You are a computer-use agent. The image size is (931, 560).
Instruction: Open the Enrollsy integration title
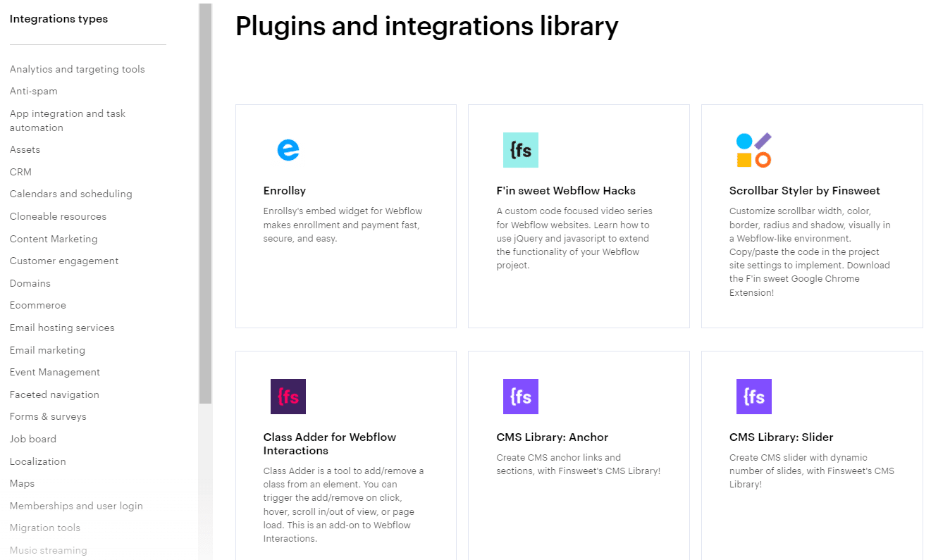tap(285, 191)
